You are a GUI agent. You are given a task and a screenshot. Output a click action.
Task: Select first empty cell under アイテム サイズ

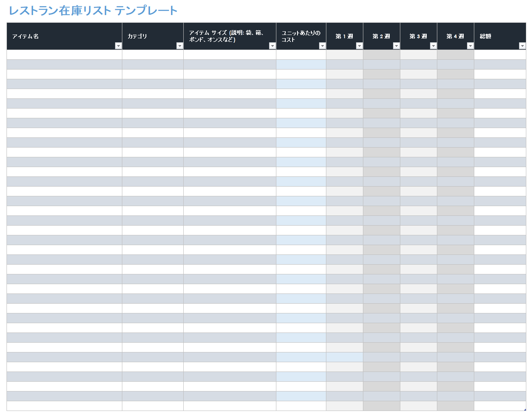coord(230,55)
